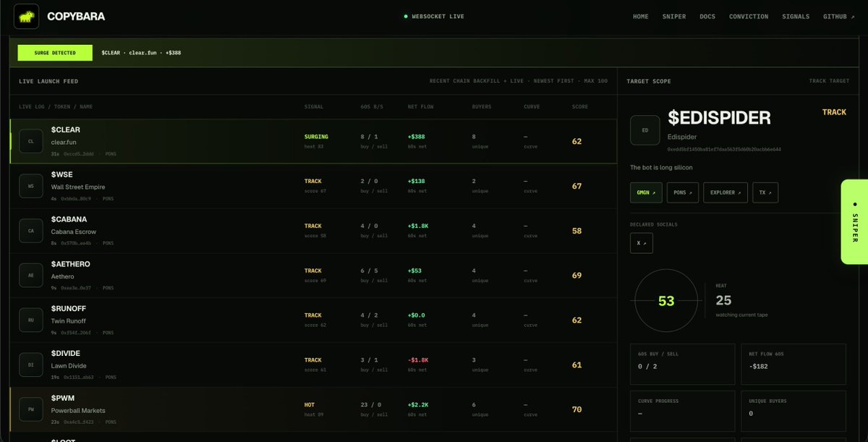The height and width of the screenshot is (442, 868).
Task: Click the circular score gauge showing 53
Action: coord(666,300)
